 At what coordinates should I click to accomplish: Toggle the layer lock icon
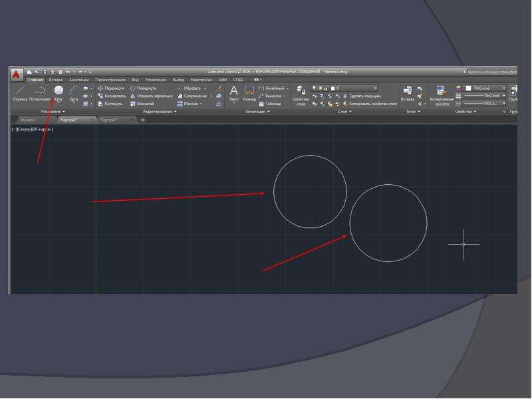(x=326, y=88)
